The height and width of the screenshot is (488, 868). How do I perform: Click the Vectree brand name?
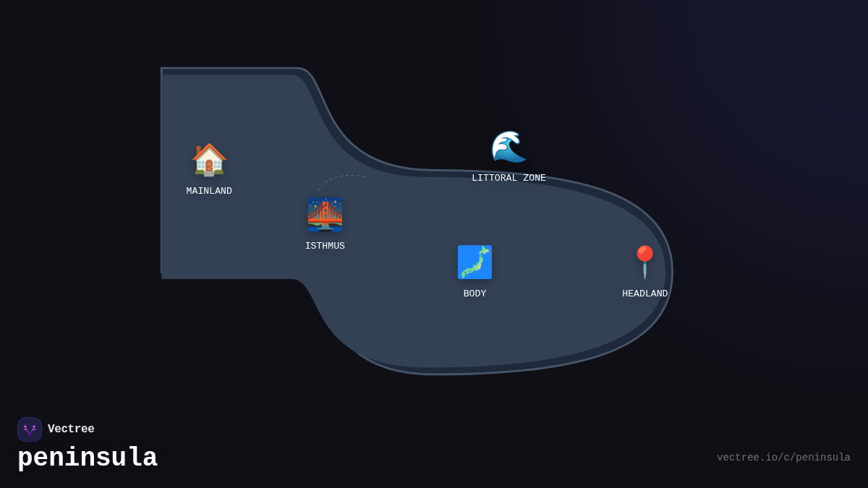(71, 429)
